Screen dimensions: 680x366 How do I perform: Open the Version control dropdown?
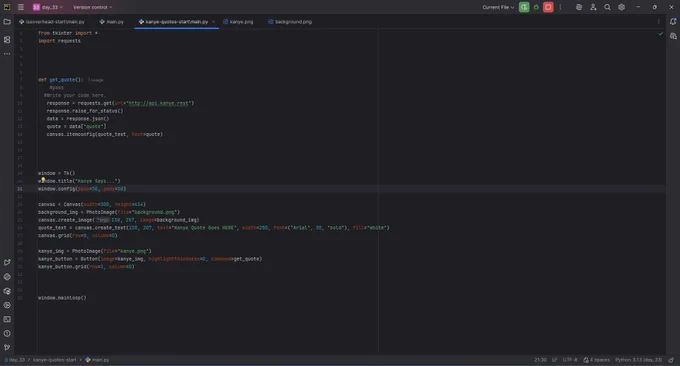point(92,7)
